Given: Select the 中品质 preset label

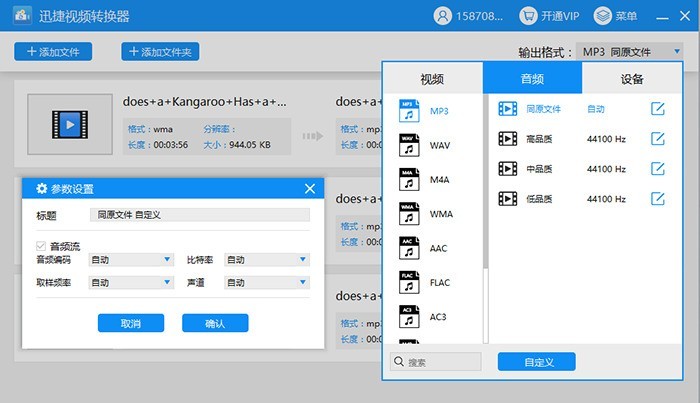Looking at the screenshot, I should pos(539,169).
